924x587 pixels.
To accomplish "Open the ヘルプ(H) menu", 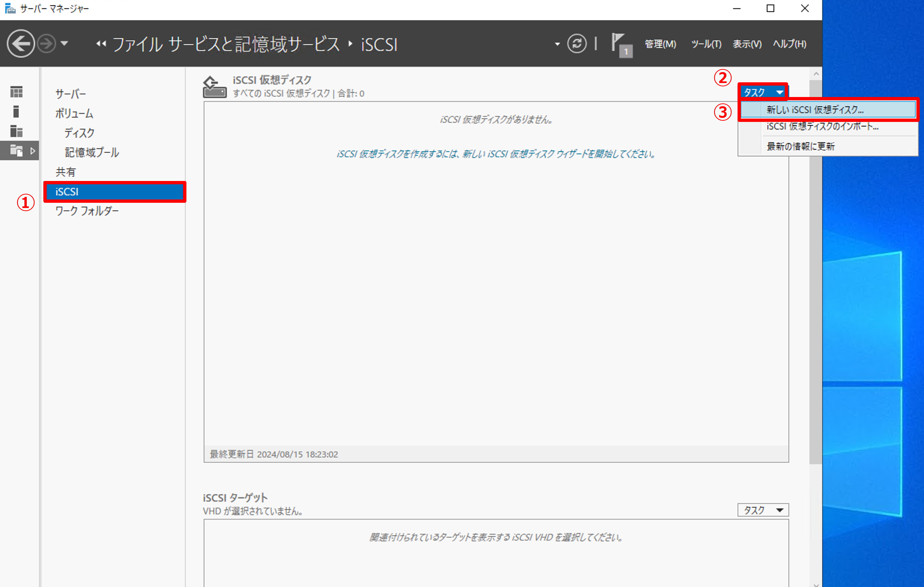I will (790, 44).
